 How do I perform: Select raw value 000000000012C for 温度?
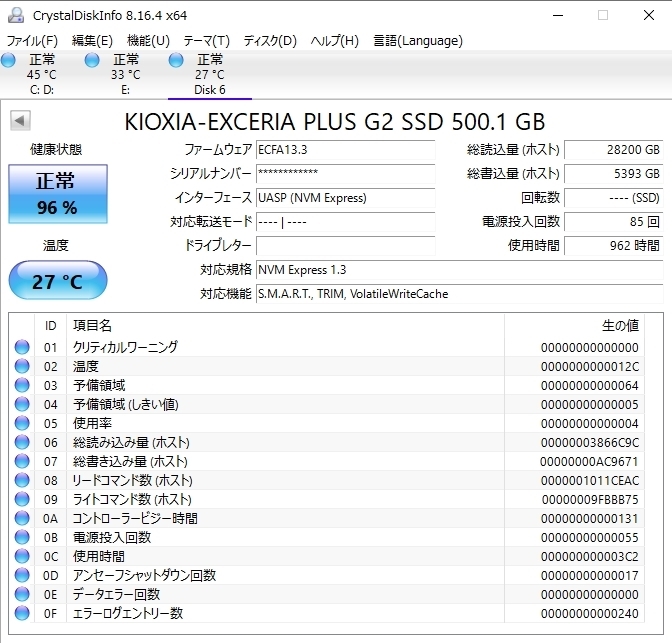(x=590, y=367)
